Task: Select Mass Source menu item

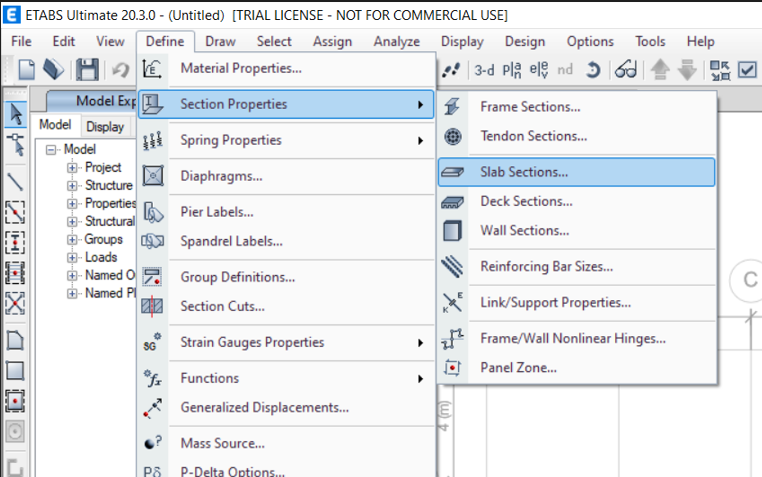Action: coord(222,444)
